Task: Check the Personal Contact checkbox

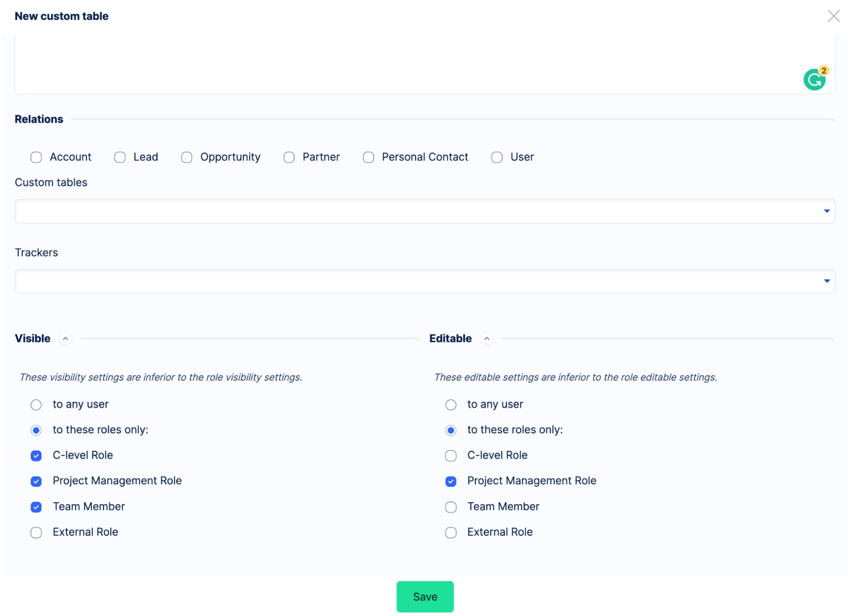Action: click(x=368, y=158)
